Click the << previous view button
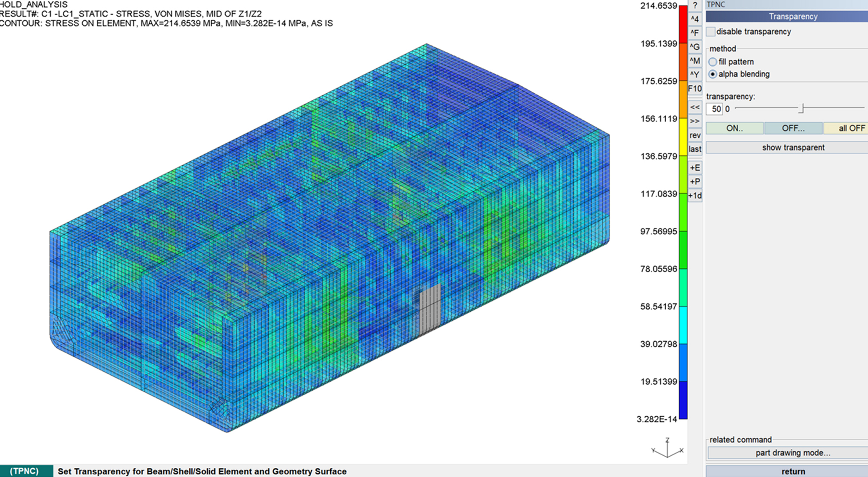Image resolution: width=868 pixels, height=477 pixels. (x=695, y=107)
